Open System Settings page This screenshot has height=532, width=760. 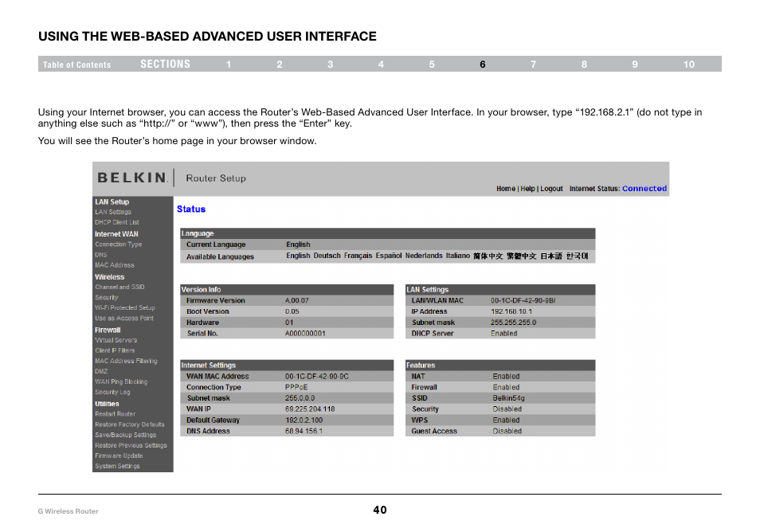117,466
